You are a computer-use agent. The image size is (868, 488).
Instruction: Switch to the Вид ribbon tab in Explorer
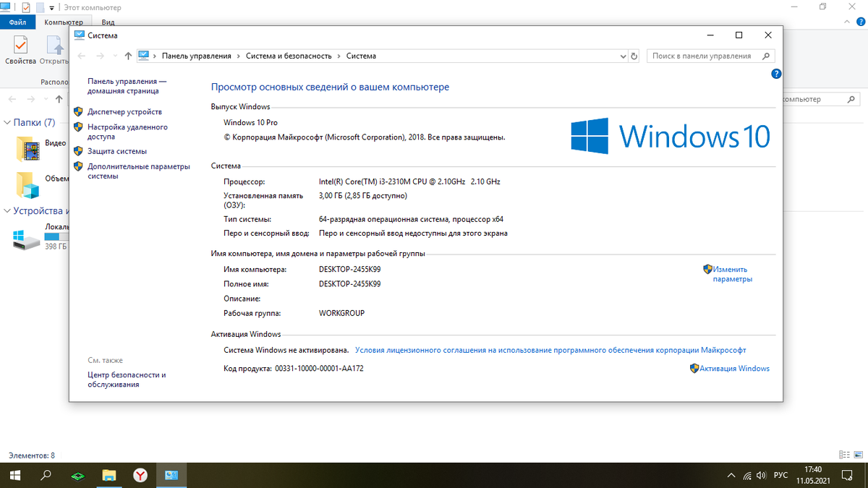109,22
